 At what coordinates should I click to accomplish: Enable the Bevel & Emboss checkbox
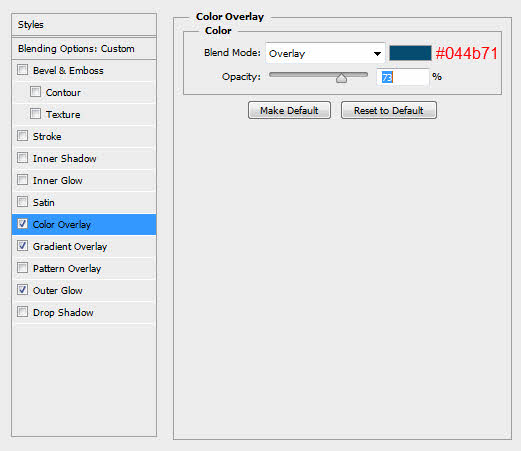pyautogui.click(x=22, y=70)
